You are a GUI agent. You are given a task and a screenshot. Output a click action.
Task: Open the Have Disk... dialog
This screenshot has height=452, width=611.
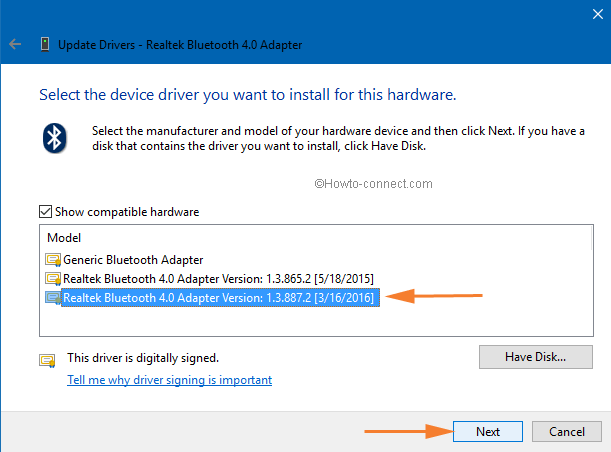click(536, 357)
